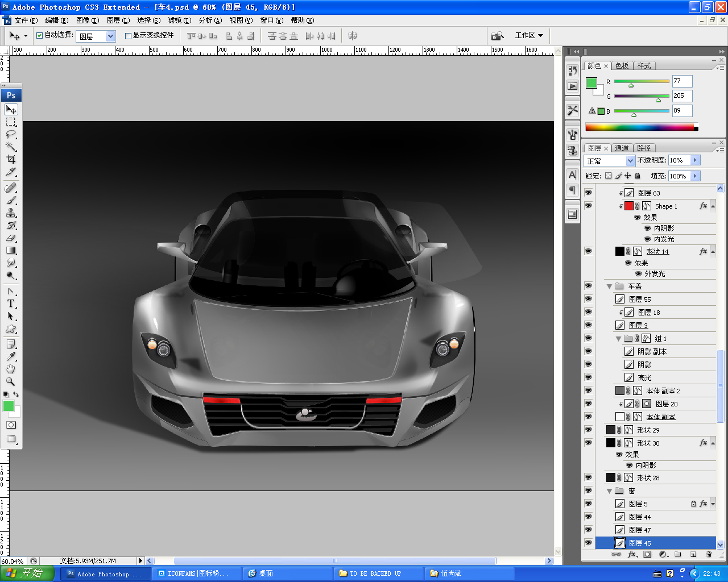The height and width of the screenshot is (582, 728).
Task: Collapse the 组 1 layer group
Action: (618, 339)
